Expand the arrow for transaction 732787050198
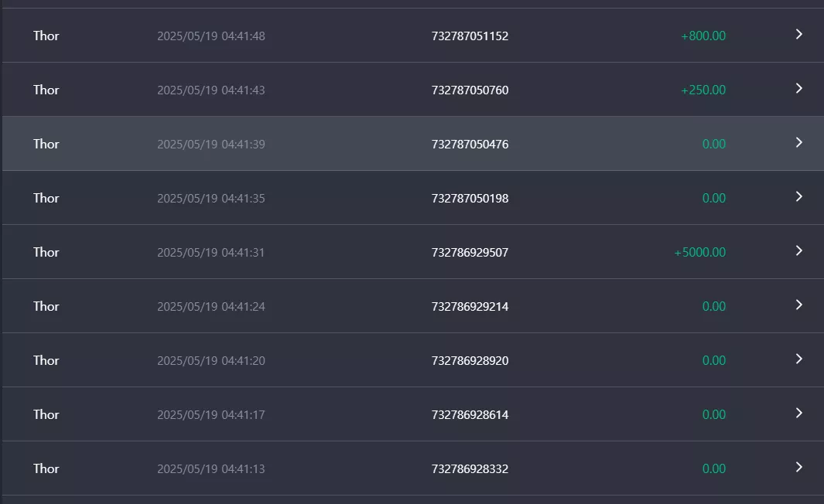This screenshot has height=504, width=824. pyautogui.click(x=798, y=196)
